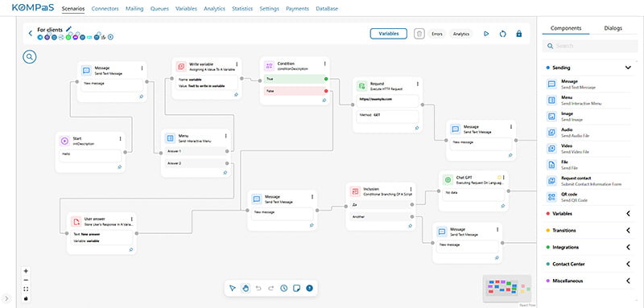The height and width of the screenshot is (308, 644).
Task: Pin the Request node
Action: click(x=417, y=128)
